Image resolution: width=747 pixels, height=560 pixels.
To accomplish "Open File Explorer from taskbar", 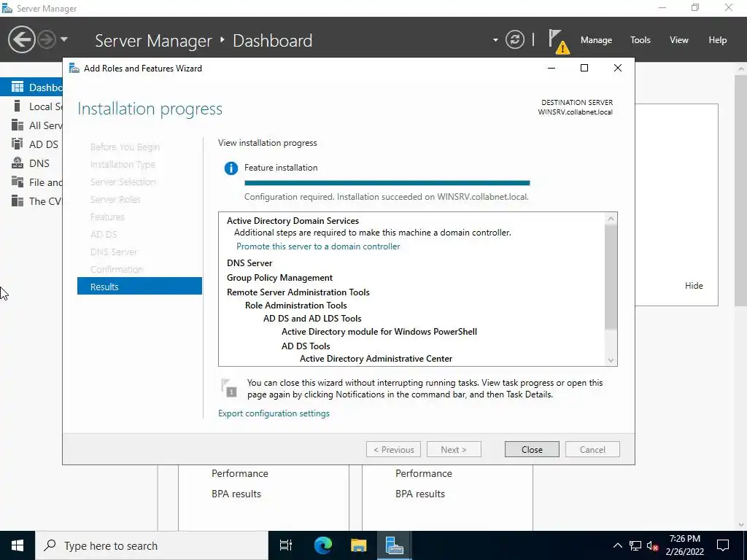I will (x=359, y=545).
